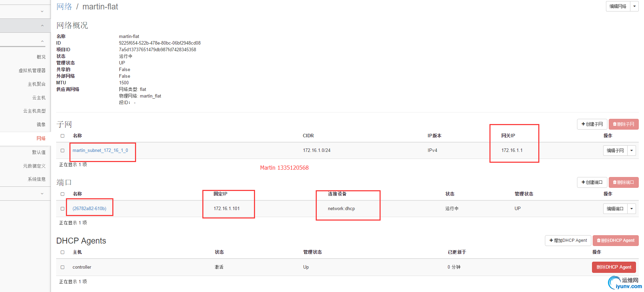Screen dimensions: 644x292
Task: Click 编辑端口 button
Action: pos(615,209)
